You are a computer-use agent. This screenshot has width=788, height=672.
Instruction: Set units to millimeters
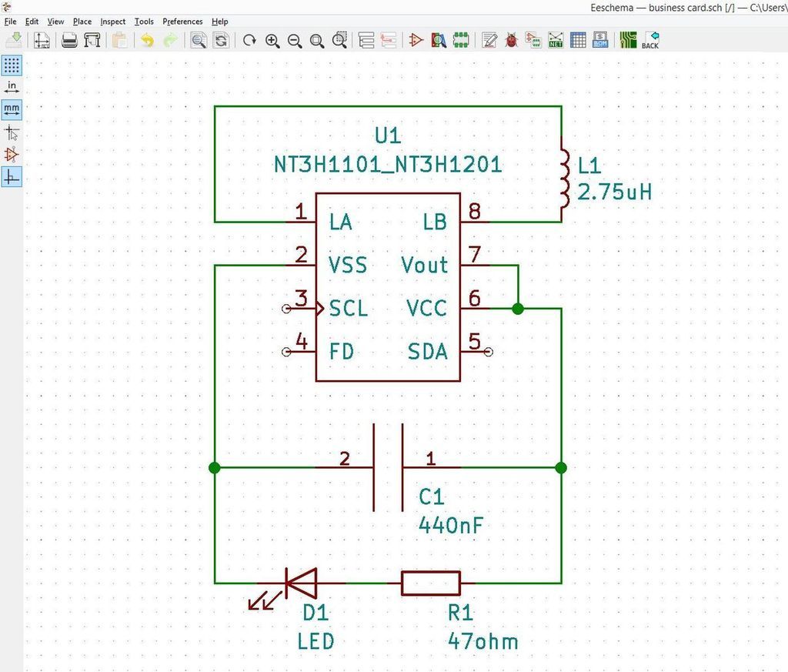[12, 109]
